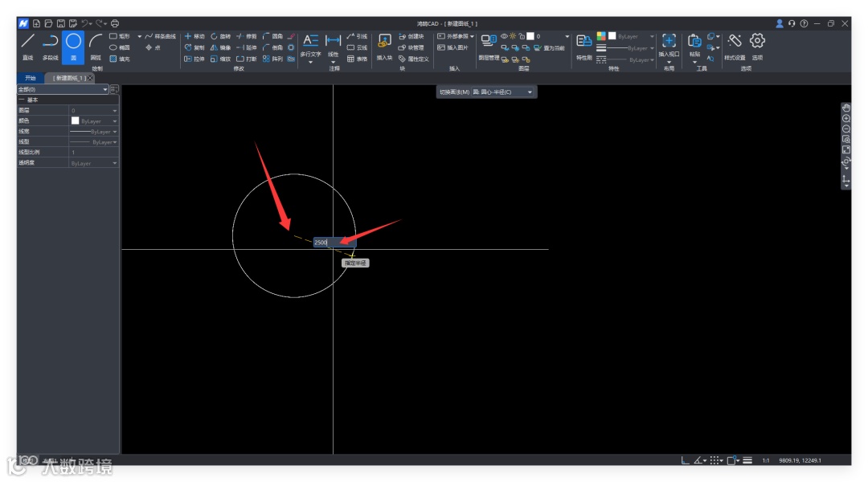The image size is (868, 482).
Task: Select the 直线 (Line) tool
Action: pos(27,47)
